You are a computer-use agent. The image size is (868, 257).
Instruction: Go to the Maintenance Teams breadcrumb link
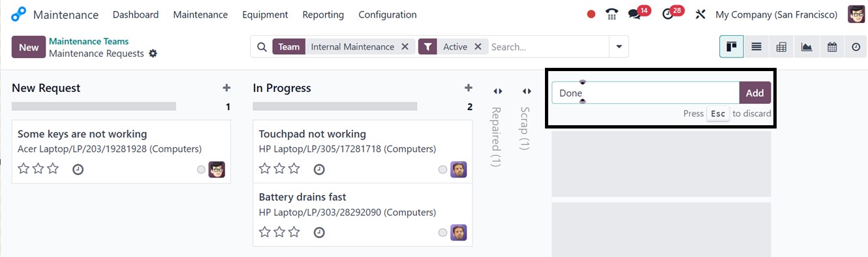coord(89,41)
